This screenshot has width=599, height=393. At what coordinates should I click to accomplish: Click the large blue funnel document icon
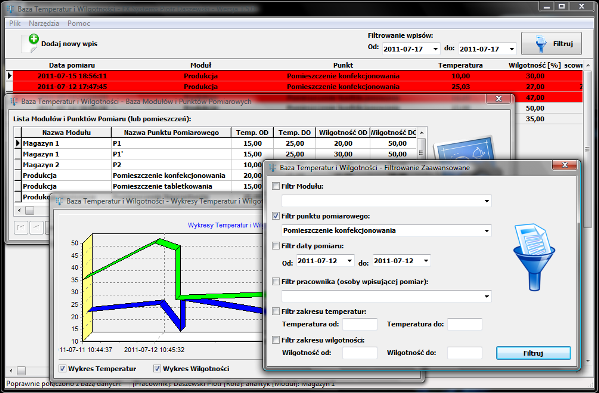[533, 257]
